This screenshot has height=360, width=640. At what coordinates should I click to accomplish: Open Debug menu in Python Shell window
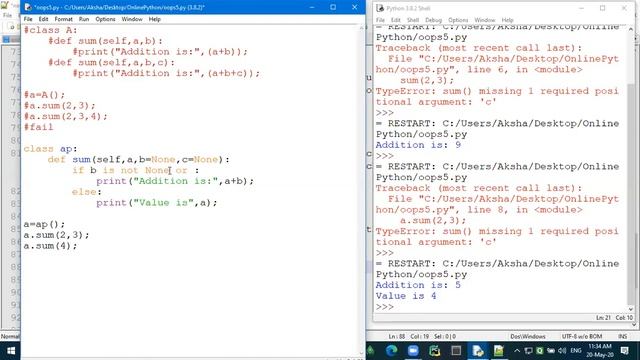coord(433,20)
